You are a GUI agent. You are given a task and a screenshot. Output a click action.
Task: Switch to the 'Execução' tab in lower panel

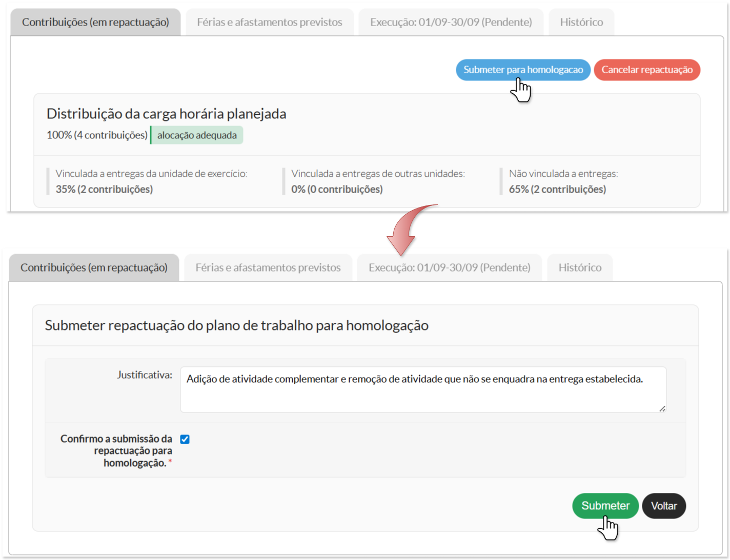pyautogui.click(x=449, y=267)
